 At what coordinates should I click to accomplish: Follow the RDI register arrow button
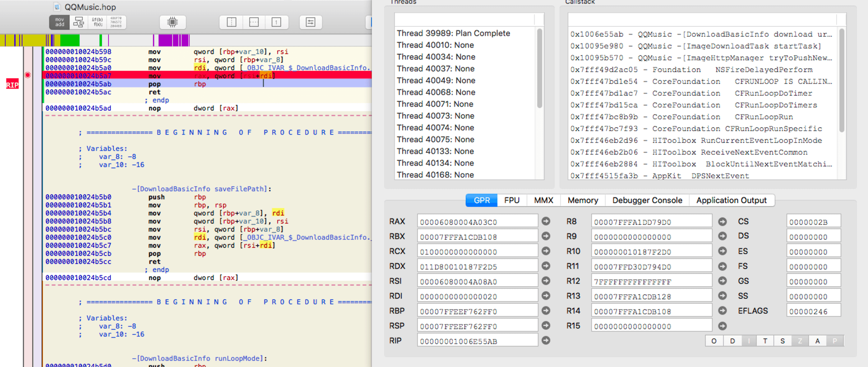(x=546, y=296)
